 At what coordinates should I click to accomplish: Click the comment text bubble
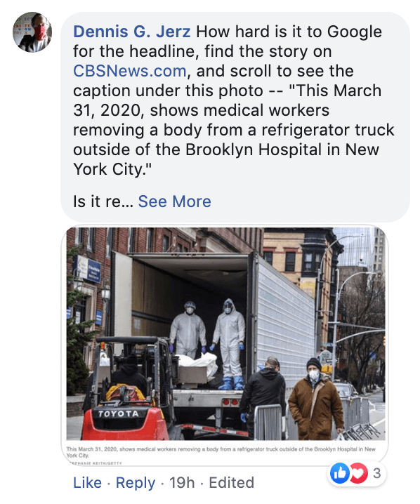tap(235, 117)
